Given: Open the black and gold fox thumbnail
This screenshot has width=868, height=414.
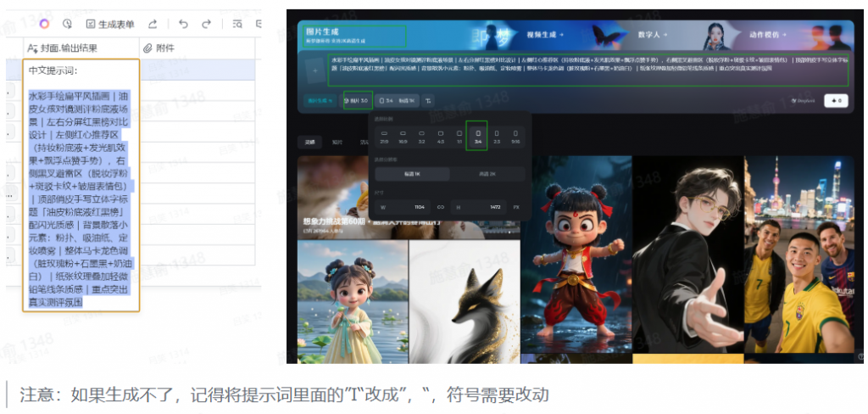Looking at the screenshot, I should 465,301.
